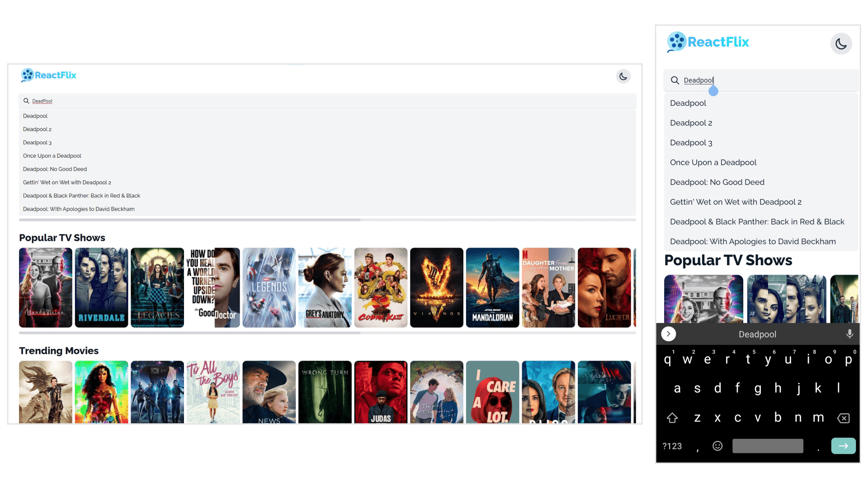The image size is (868, 488).
Task: Select 'Deadpool 3' suggestion in mobile list
Action: click(x=761, y=143)
